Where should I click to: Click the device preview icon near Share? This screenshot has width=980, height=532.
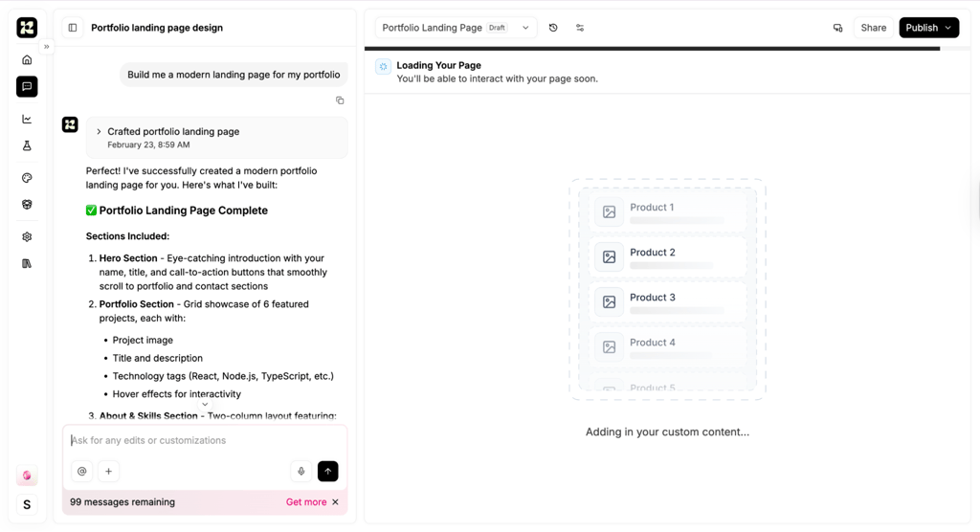(838, 28)
